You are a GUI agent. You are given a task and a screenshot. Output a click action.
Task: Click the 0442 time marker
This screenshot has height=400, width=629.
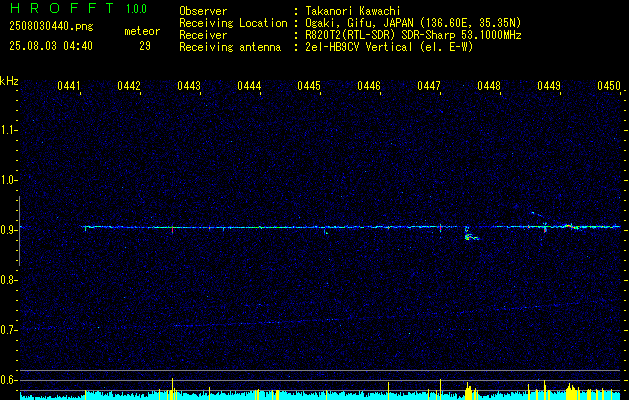(129, 85)
